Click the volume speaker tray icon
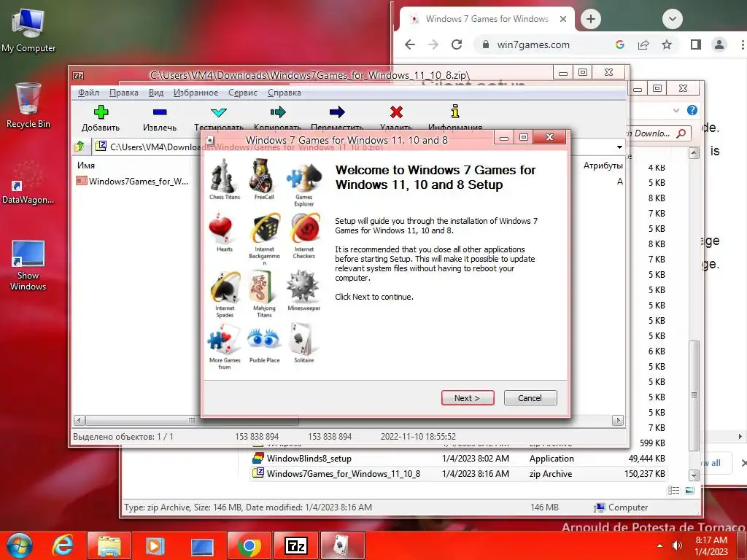Viewport: 747px width, 560px height. pyautogui.click(x=677, y=545)
